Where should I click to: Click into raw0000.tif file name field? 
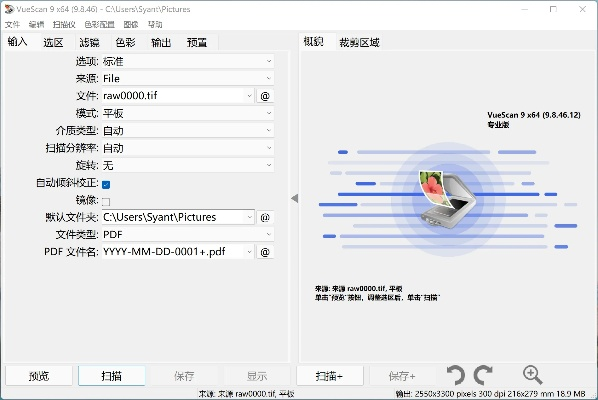click(173, 96)
